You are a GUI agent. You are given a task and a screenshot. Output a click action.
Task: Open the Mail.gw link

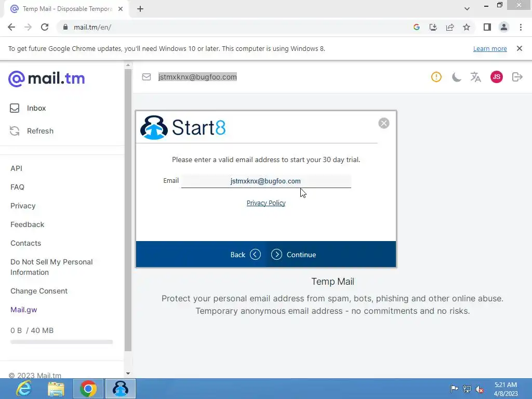[x=24, y=310]
